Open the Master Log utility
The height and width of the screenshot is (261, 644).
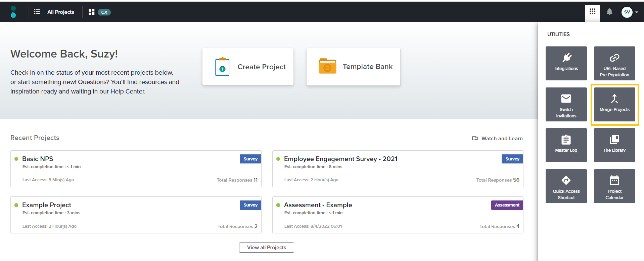tap(566, 145)
